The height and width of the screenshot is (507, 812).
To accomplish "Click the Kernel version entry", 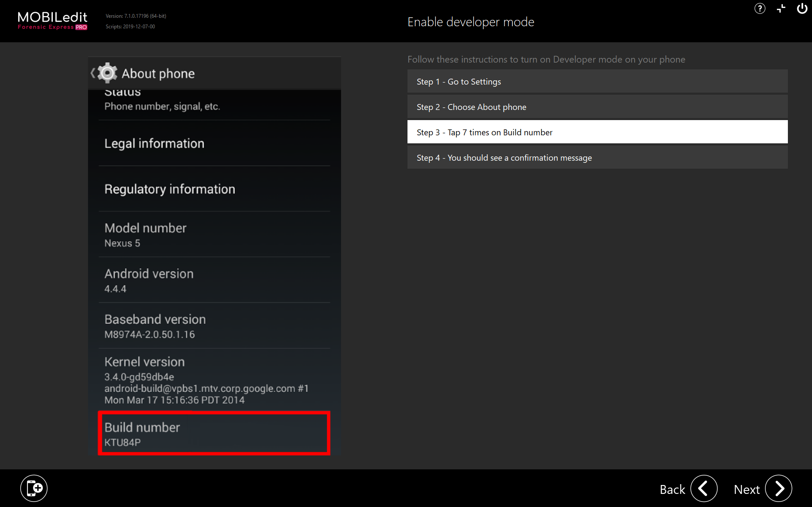I will pyautogui.click(x=214, y=380).
